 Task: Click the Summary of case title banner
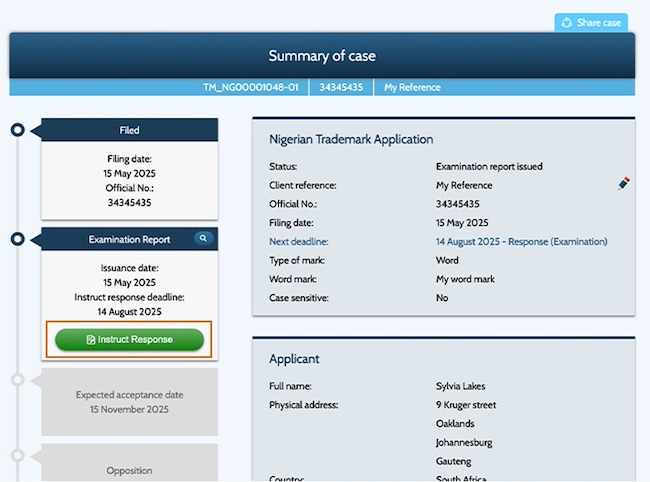pyautogui.click(x=321, y=56)
